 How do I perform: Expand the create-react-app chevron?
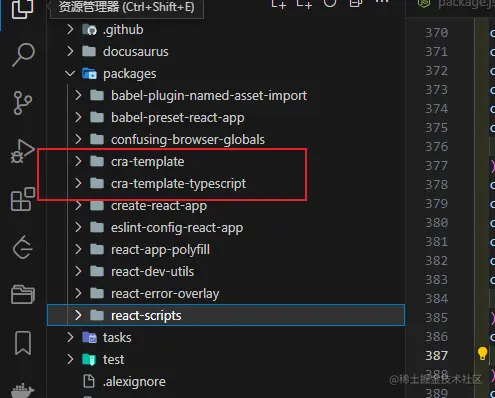click(x=78, y=205)
